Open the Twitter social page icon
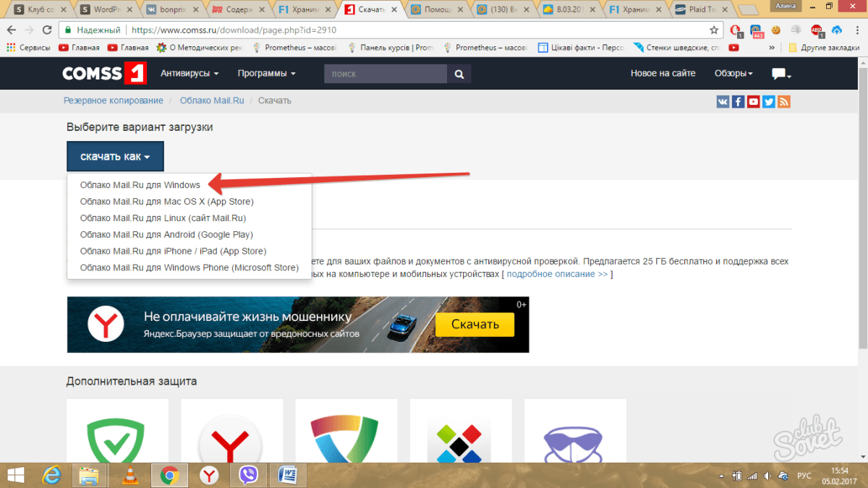868x488 pixels. (x=768, y=101)
